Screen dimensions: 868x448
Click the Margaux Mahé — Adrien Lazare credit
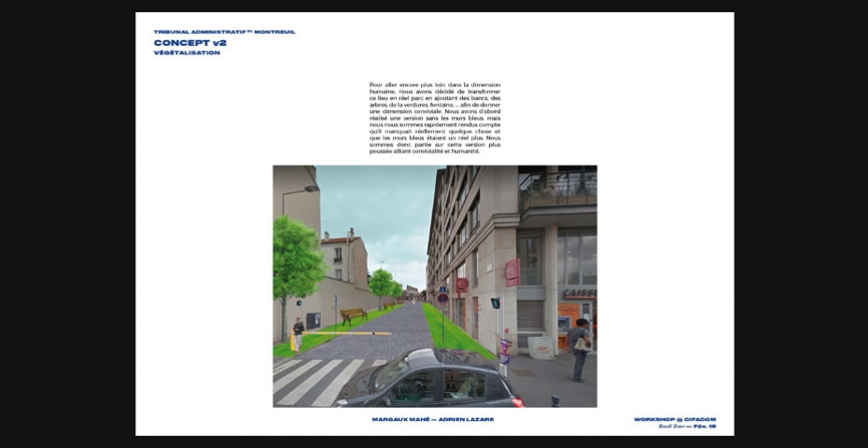click(x=432, y=419)
